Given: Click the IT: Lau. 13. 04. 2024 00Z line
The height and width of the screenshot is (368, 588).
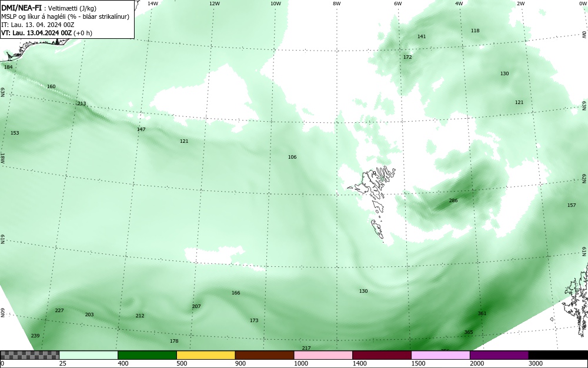Looking at the screenshot, I should point(38,25).
